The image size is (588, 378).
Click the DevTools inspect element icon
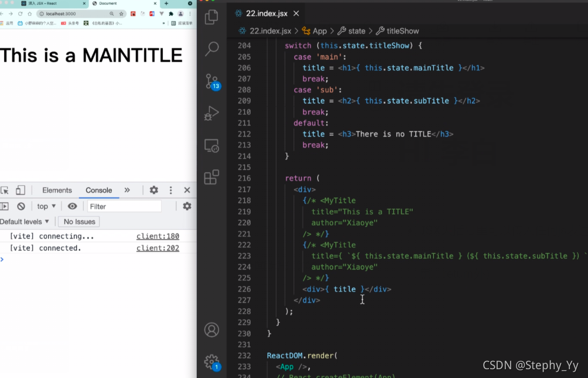5,190
